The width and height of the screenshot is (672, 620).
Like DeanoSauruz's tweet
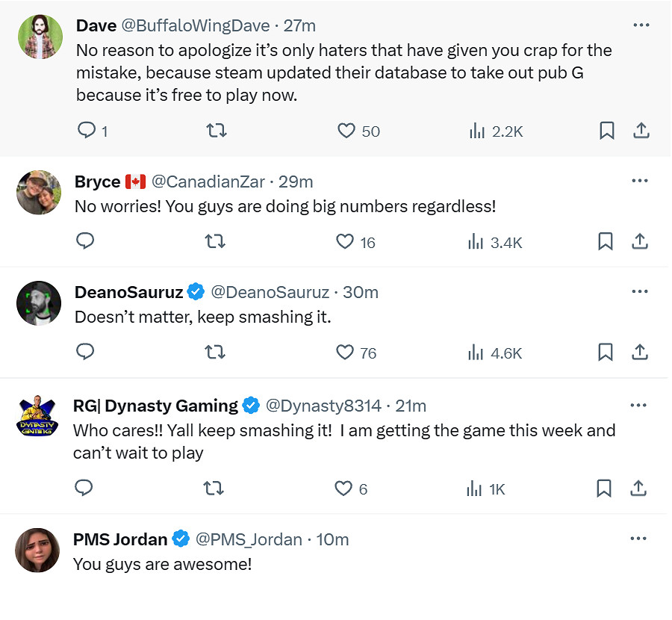[x=345, y=353]
